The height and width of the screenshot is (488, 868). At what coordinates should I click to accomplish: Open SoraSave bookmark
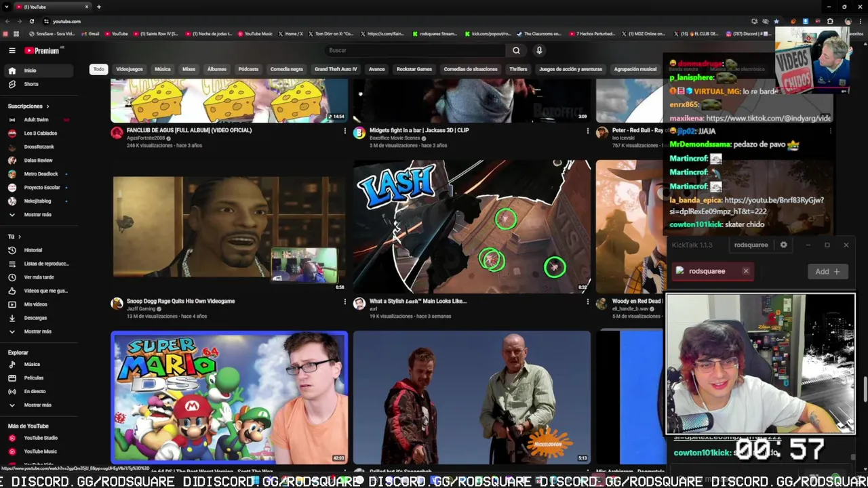52,34
